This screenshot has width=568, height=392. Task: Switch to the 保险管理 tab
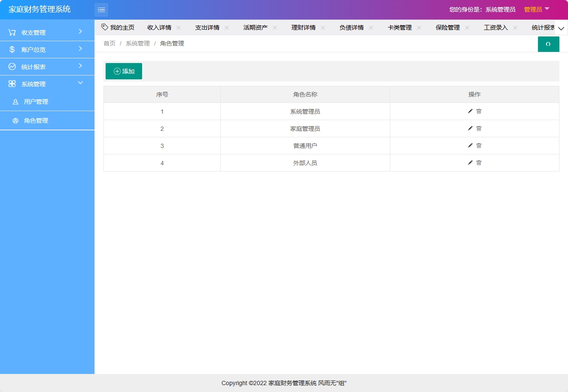pyautogui.click(x=447, y=27)
